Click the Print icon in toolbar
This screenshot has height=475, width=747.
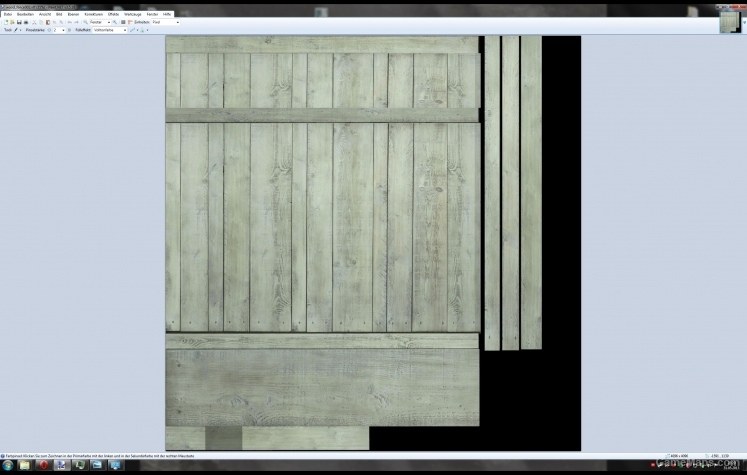coord(26,22)
